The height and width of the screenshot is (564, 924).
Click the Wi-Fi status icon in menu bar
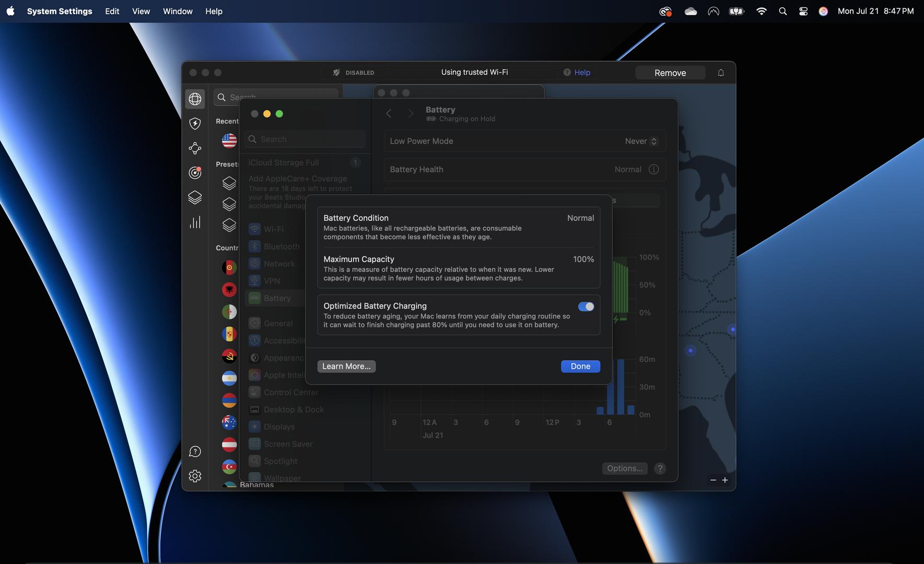coord(761,11)
